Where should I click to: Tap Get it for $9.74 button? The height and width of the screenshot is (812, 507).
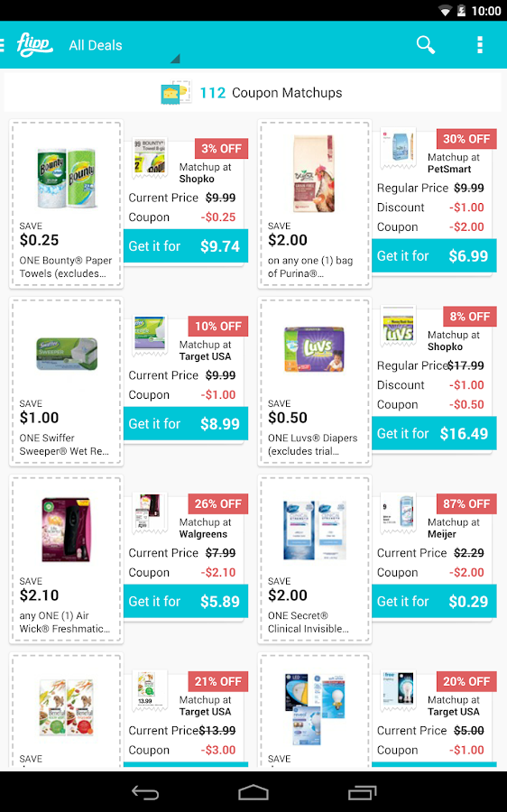(x=186, y=246)
